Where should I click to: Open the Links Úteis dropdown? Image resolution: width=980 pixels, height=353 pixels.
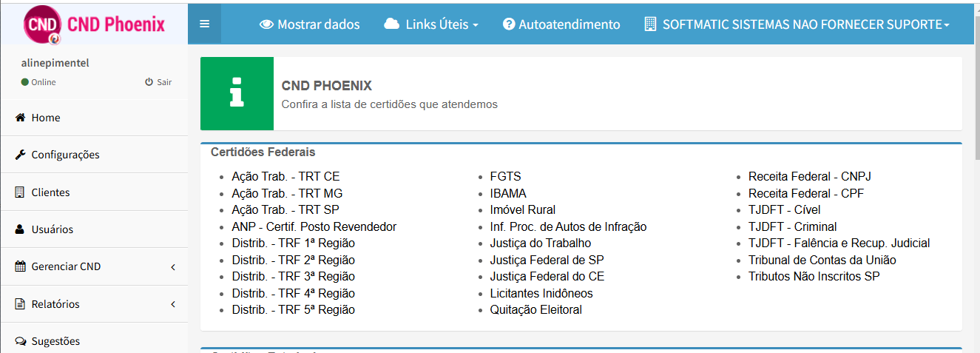click(431, 24)
